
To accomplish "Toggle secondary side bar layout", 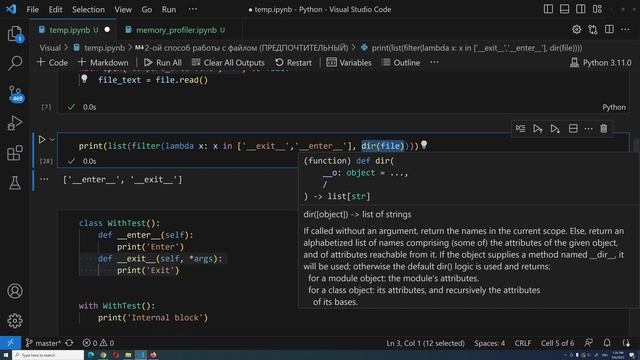I will [580, 9].
